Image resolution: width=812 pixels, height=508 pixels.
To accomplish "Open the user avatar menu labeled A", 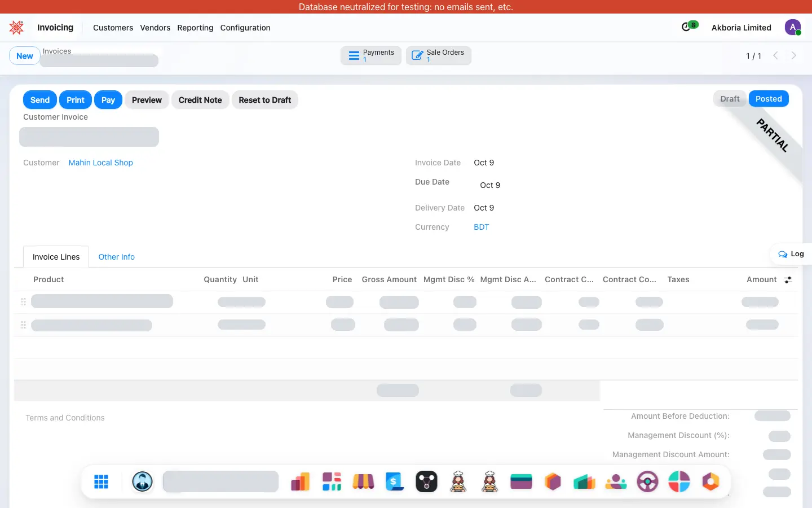I will coord(793,27).
